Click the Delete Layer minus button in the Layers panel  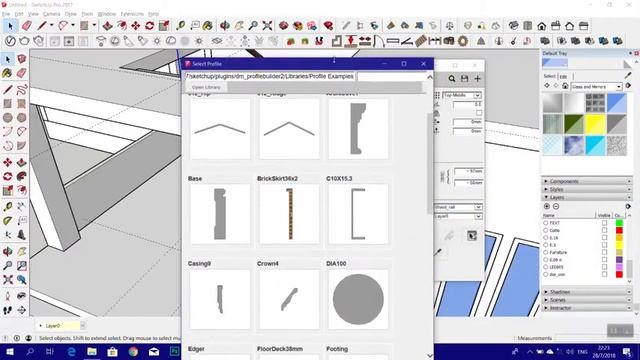point(556,207)
